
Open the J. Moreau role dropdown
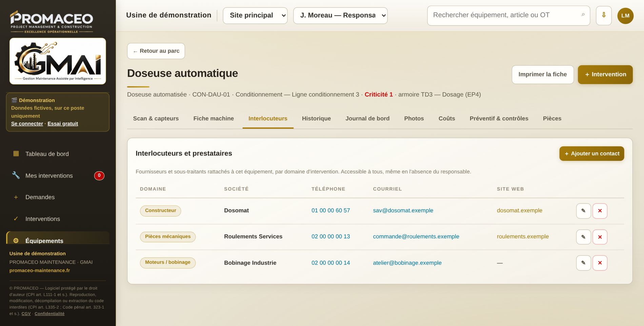(x=340, y=16)
